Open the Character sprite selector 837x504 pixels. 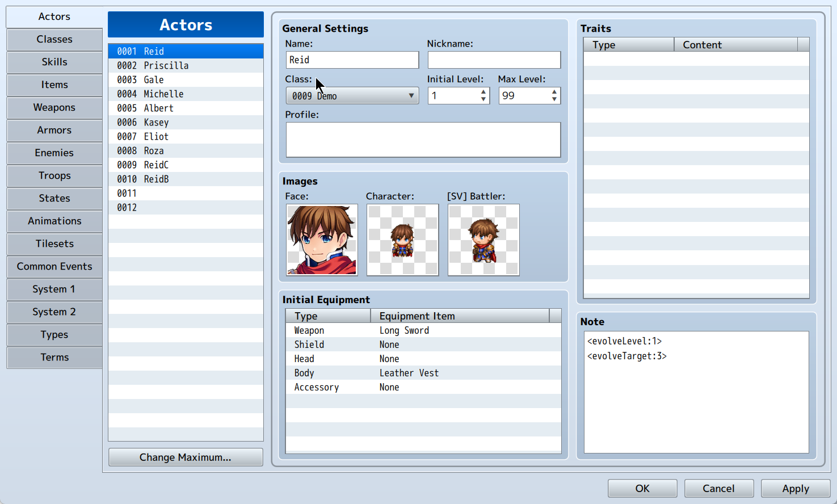402,240
